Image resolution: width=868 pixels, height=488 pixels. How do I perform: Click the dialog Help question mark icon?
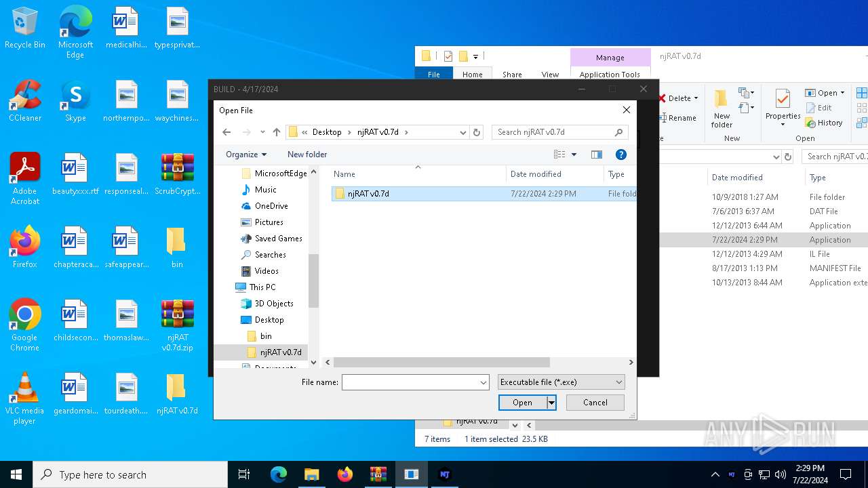point(620,155)
